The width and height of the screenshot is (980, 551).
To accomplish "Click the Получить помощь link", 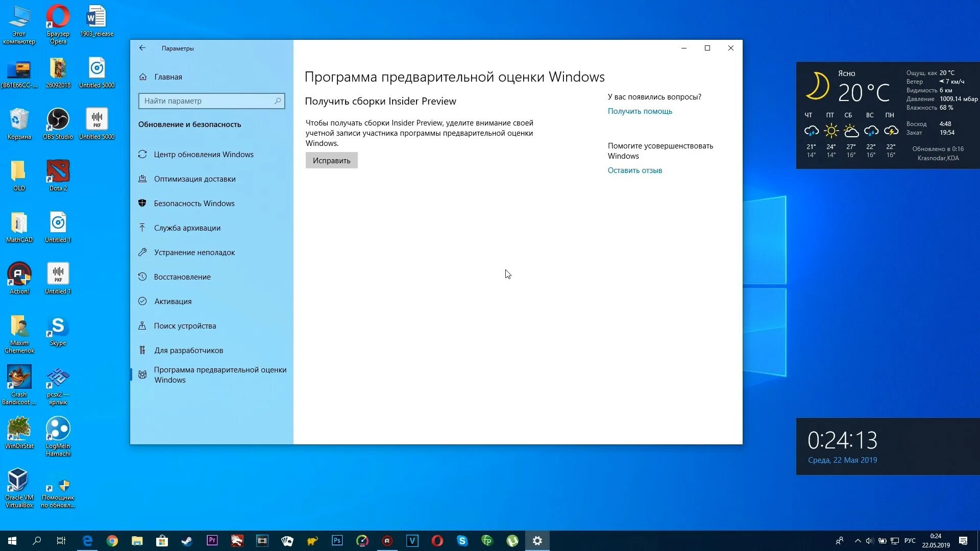I will click(640, 111).
